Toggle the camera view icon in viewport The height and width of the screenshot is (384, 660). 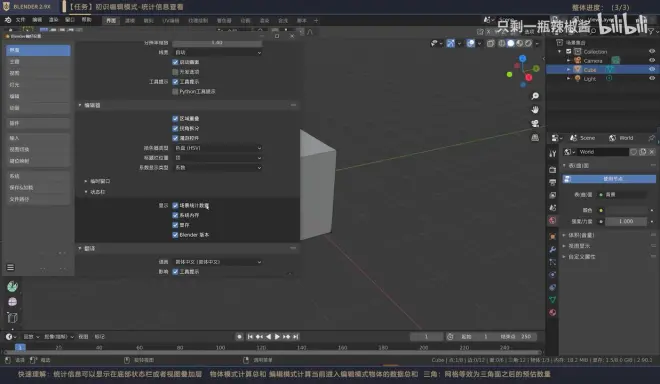pos(535,123)
